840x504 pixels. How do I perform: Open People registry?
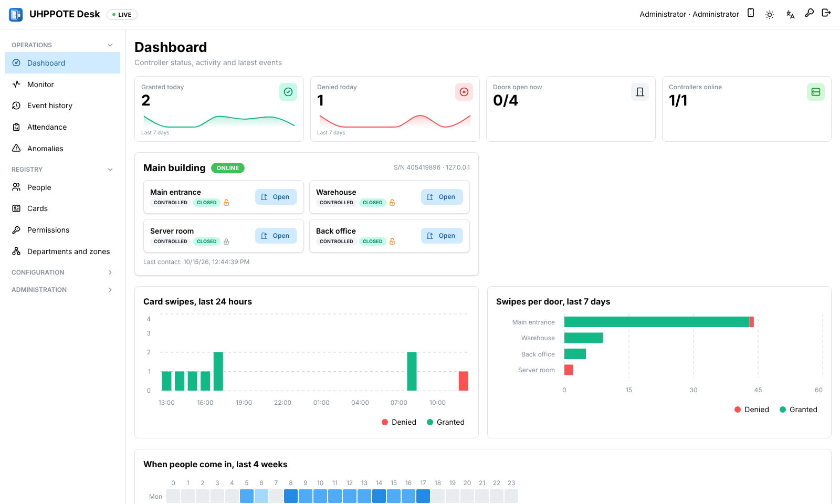[x=62, y=187]
